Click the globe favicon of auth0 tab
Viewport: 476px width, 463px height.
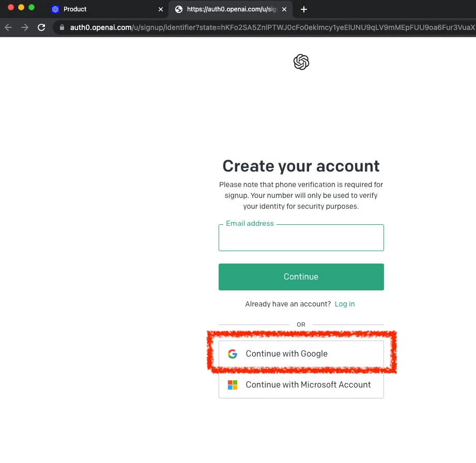(179, 9)
